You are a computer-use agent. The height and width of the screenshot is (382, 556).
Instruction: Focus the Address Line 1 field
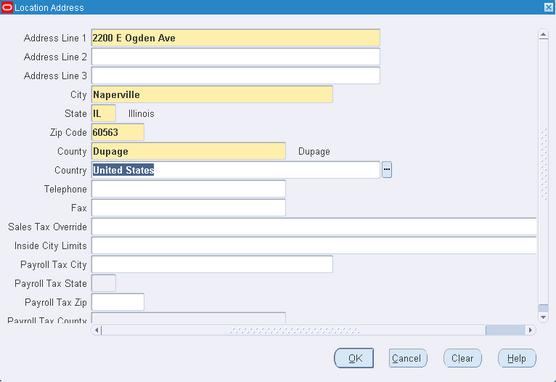point(236,38)
